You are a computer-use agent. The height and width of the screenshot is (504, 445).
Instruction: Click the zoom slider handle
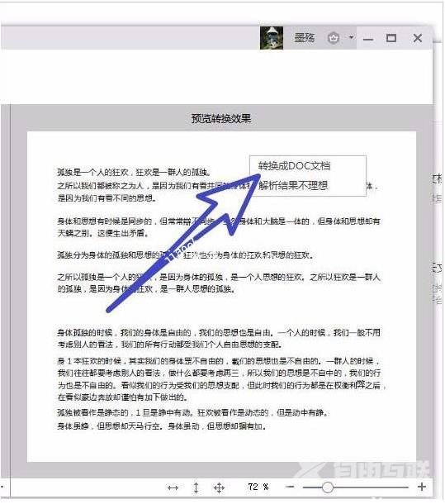click(x=328, y=487)
